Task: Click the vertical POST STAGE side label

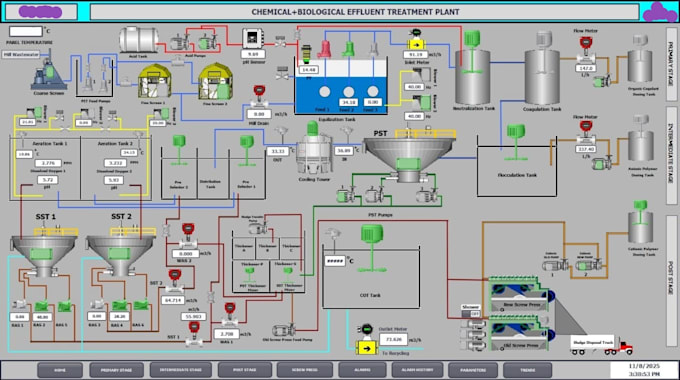Action: 671,281
